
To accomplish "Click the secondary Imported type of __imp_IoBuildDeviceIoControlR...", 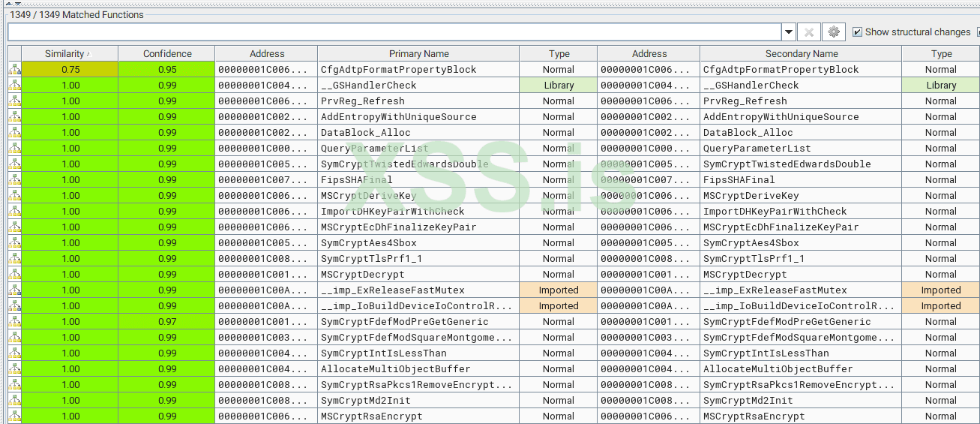I will tap(940, 306).
